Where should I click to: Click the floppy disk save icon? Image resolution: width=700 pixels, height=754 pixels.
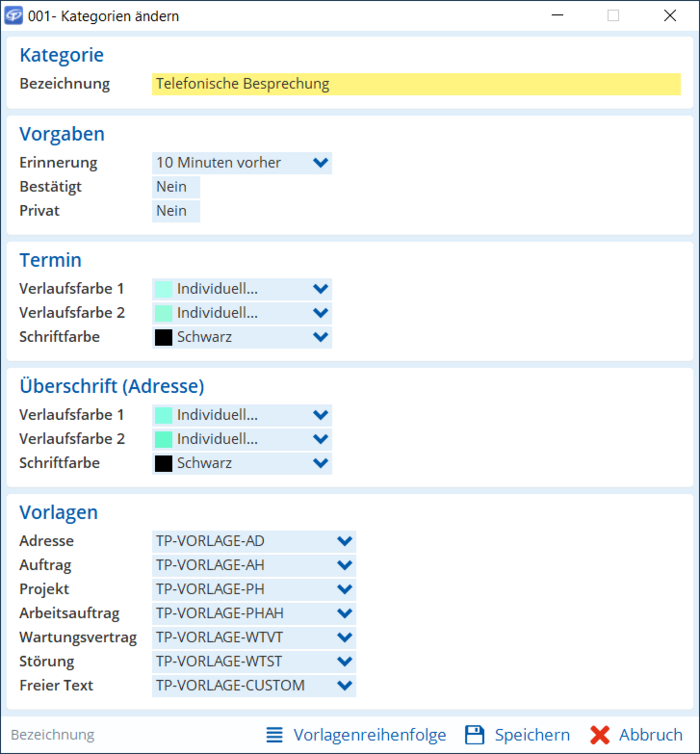tap(474, 735)
